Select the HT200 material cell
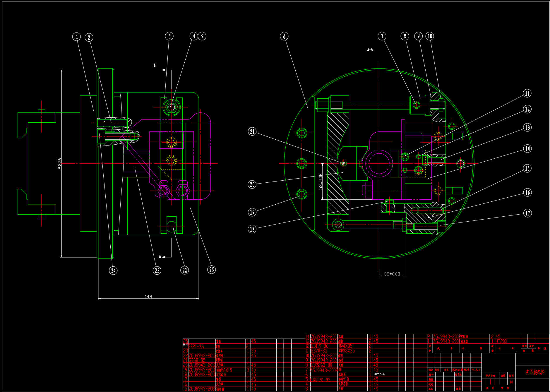Screen dimensions: 550x392 (x=501, y=341)
